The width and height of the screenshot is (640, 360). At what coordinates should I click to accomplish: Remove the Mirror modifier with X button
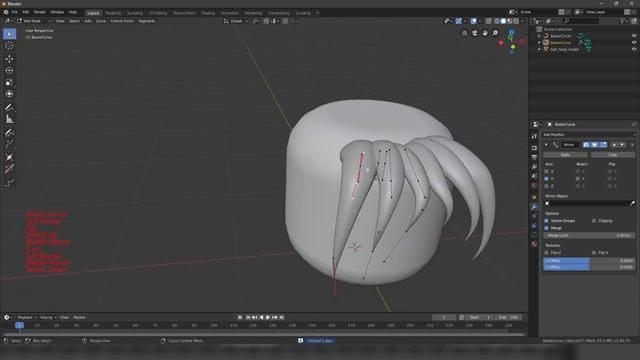(632, 145)
